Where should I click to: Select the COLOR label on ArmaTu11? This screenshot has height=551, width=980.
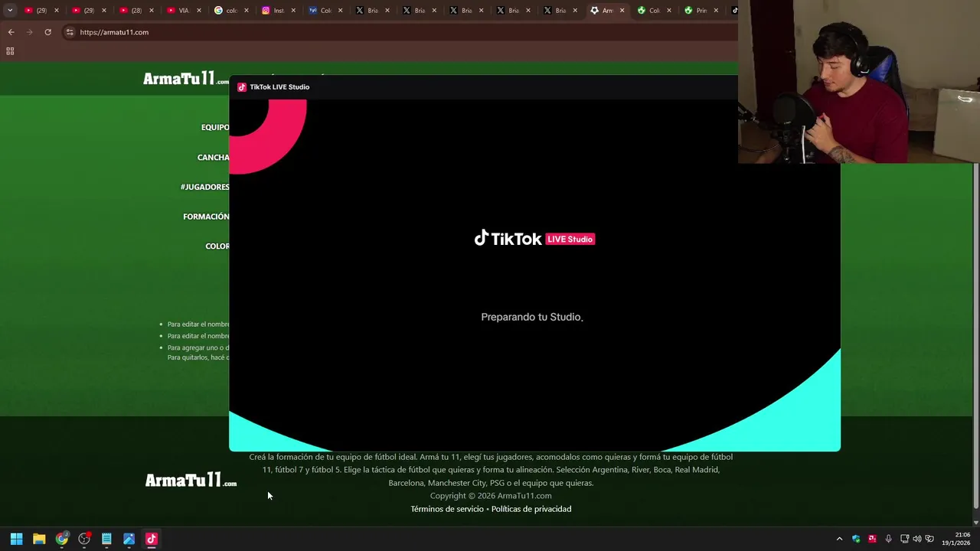click(217, 246)
